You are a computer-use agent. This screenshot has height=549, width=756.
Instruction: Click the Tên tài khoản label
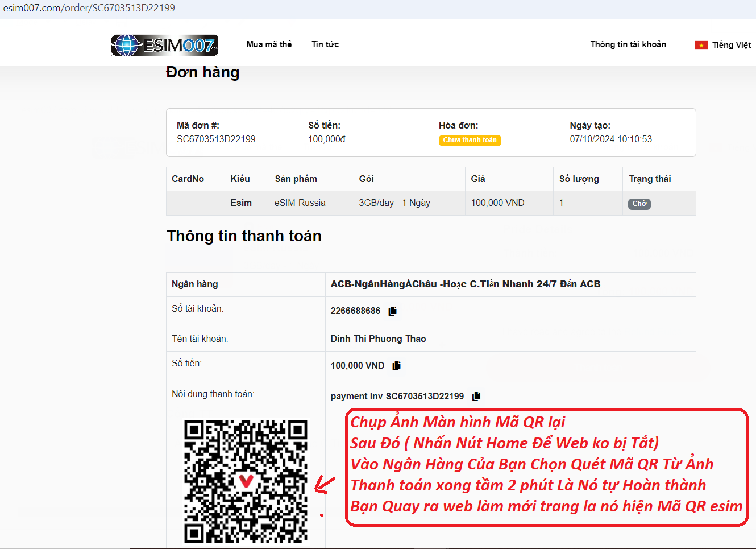tap(200, 339)
